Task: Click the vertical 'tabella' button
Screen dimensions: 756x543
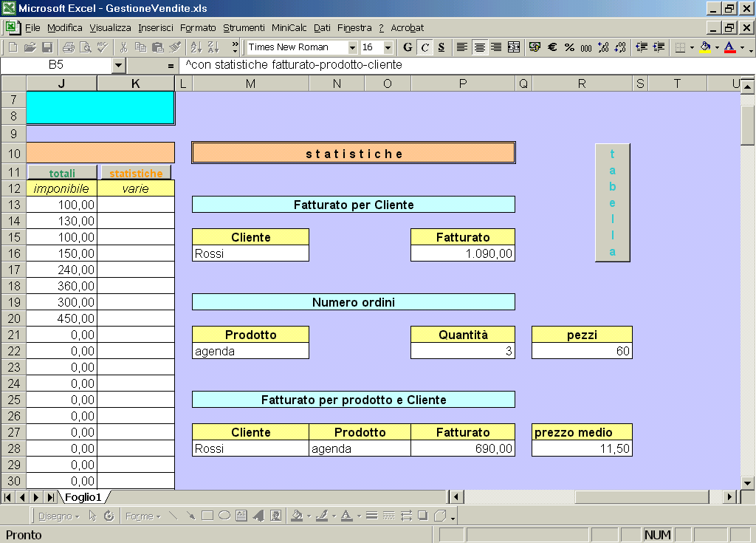Action: 612,202
